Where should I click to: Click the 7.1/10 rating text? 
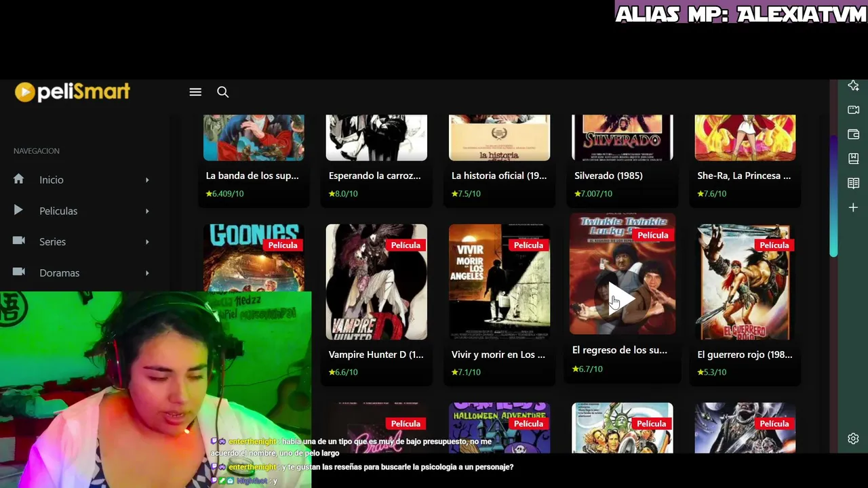tap(466, 372)
